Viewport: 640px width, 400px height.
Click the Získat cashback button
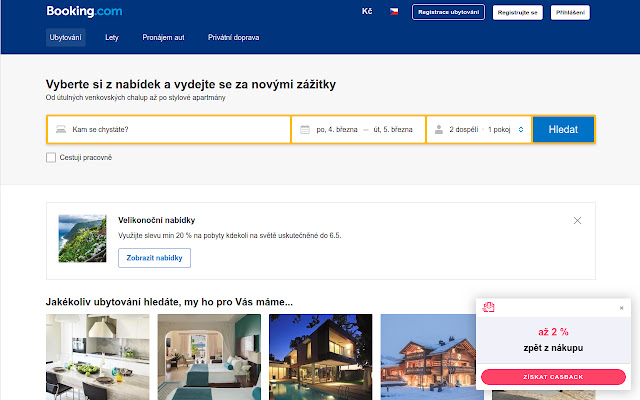[x=553, y=377]
